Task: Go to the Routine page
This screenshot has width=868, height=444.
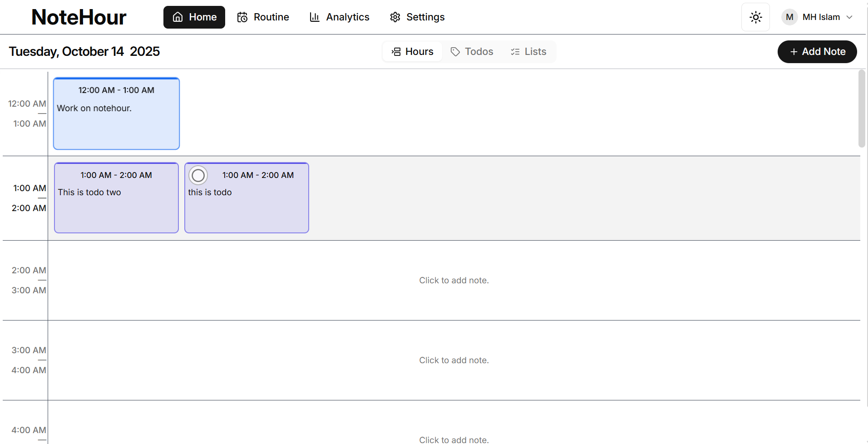Action: click(263, 17)
